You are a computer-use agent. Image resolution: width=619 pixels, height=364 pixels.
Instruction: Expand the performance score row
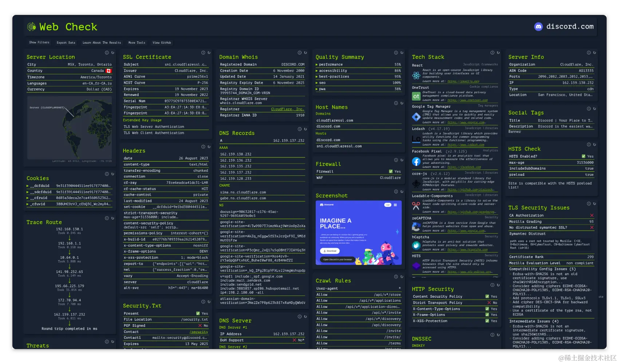pyautogui.click(x=358, y=64)
